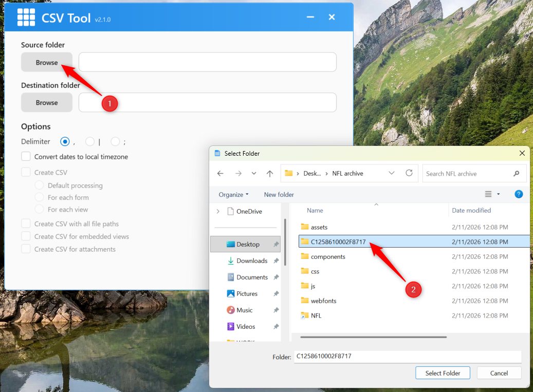Click New folder in the toolbar
This screenshot has height=392, width=533.
279,195
